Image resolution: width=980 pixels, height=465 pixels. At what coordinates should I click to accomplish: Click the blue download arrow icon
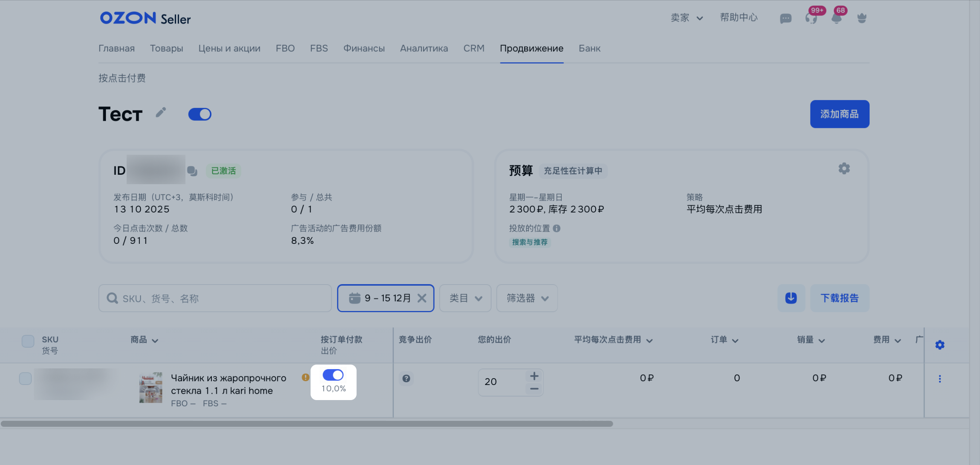791,298
